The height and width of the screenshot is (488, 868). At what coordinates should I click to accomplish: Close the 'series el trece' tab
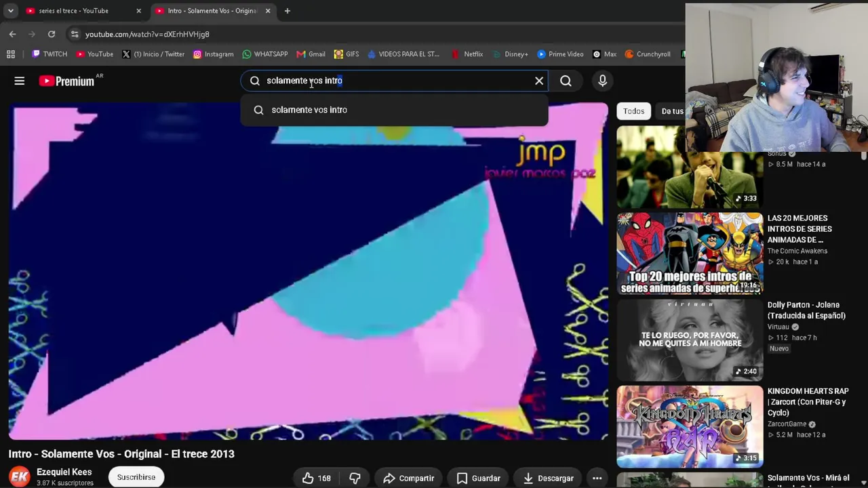[x=138, y=11]
